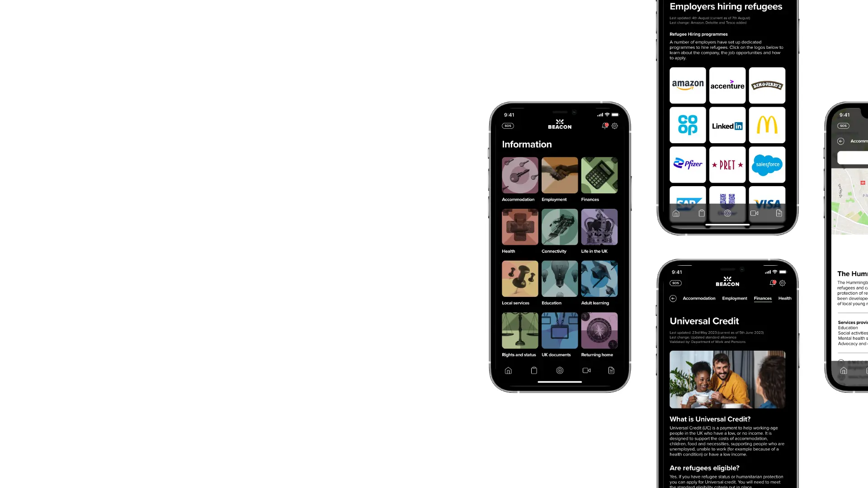Toggle back navigation arrow on Finances screen
Image resolution: width=868 pixels, height=488 pixels.
[x=672, y=298]
